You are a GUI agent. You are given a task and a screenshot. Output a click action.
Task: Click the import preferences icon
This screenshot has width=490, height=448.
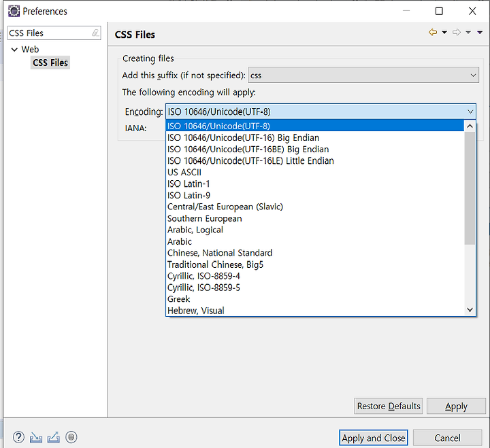(x=36, y=437)
